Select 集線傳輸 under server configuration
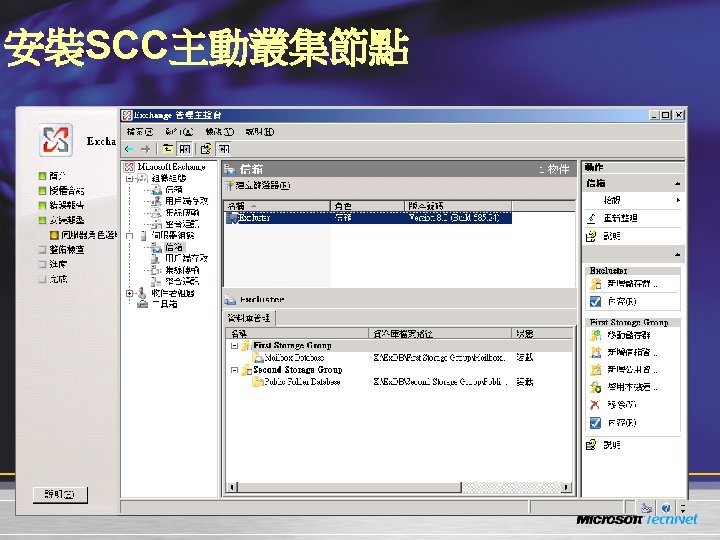 point(182,270)
